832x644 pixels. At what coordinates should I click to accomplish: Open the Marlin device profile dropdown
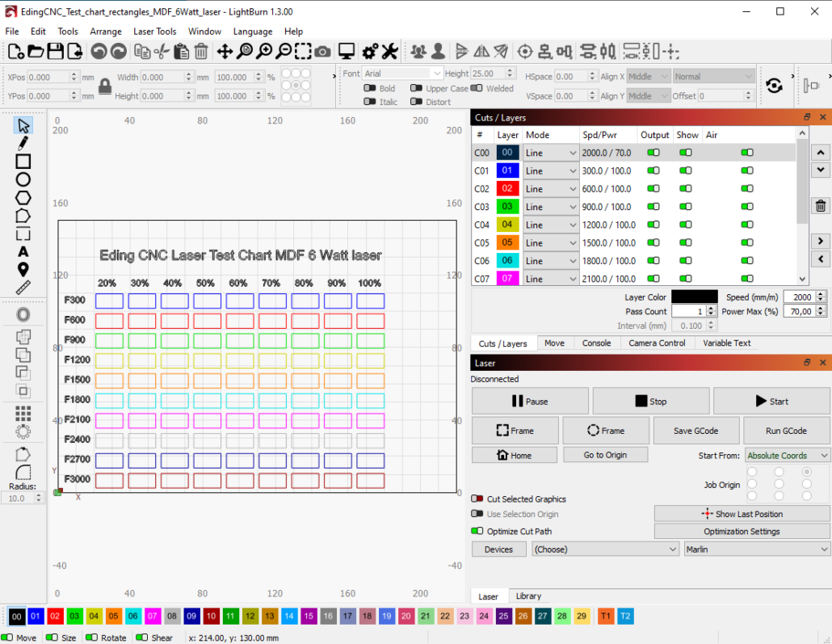756,549
